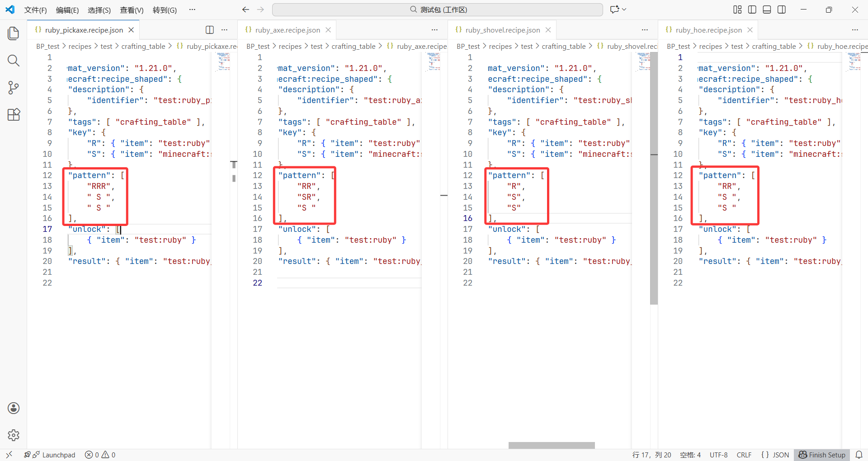Expand the Copilot chat dropdown arrow
This screenshot has width=868, height=461.
[x=624, y=9]
